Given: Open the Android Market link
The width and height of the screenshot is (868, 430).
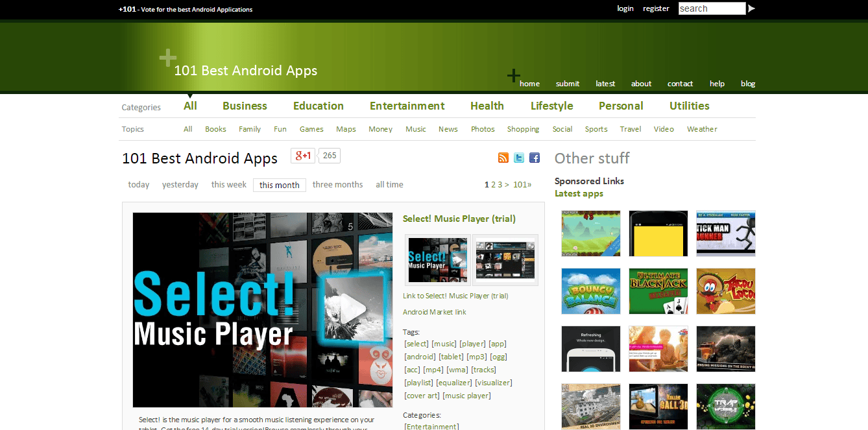Looking at the screenshot, I should click(435, 312).
